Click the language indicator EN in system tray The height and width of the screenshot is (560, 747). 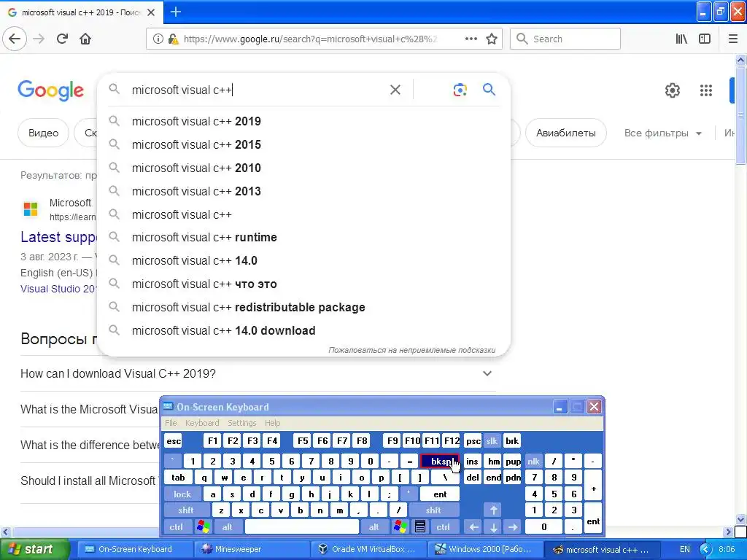[684, 549]
